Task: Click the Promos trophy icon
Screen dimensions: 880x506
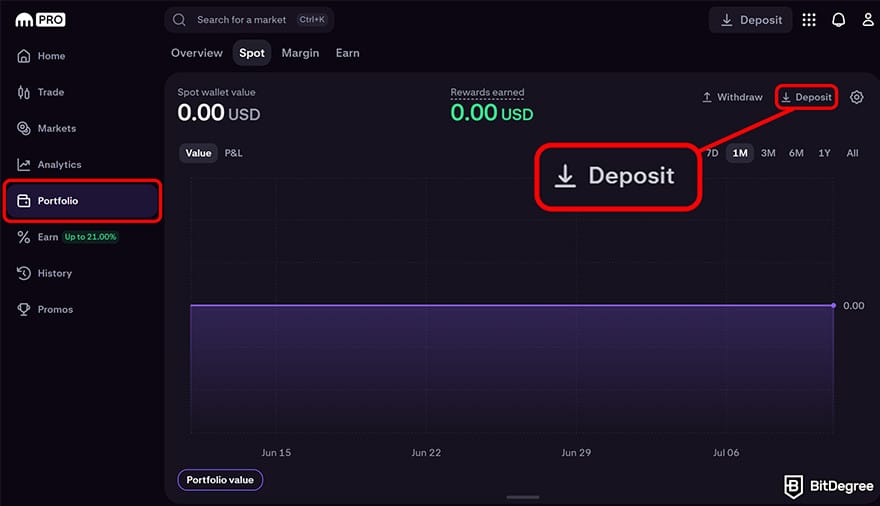Action: click(24, 309)
